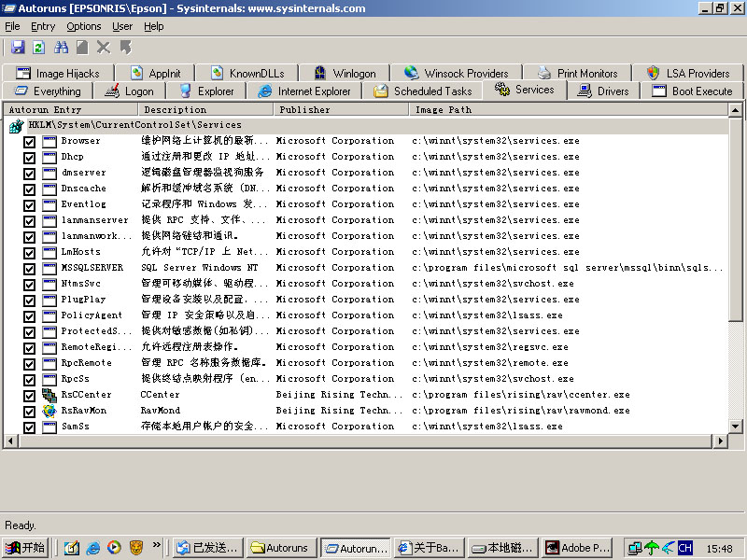The image size is (747, 560).
Task: Switch to the Drivers tab
Action: point(603,91)
